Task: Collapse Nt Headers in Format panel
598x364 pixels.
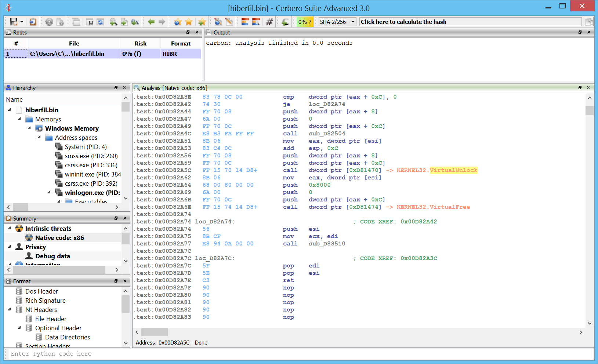Action: (x=10, y=309)
